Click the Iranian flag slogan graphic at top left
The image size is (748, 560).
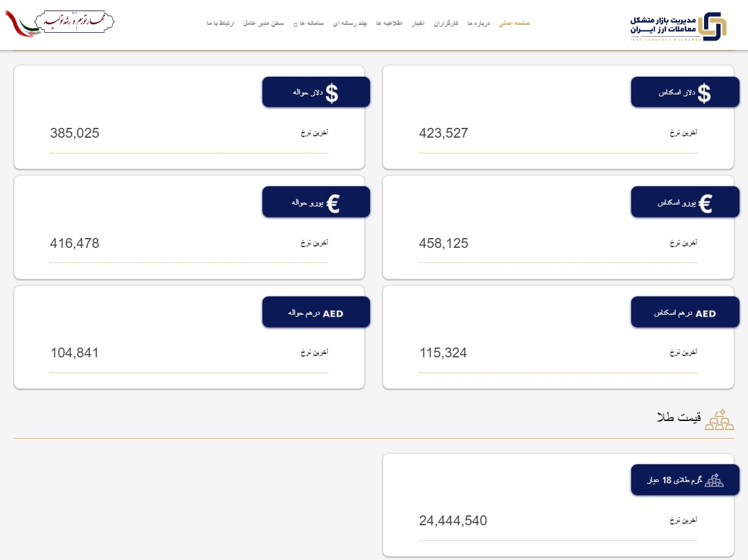[x=59, y=22]
